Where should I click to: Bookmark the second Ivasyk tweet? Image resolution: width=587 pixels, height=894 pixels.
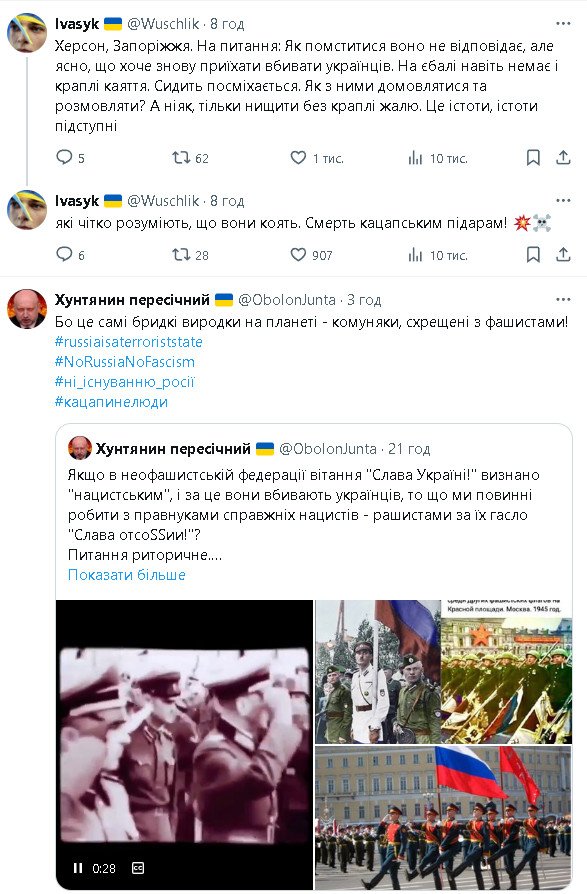click(x=533, y=254)
